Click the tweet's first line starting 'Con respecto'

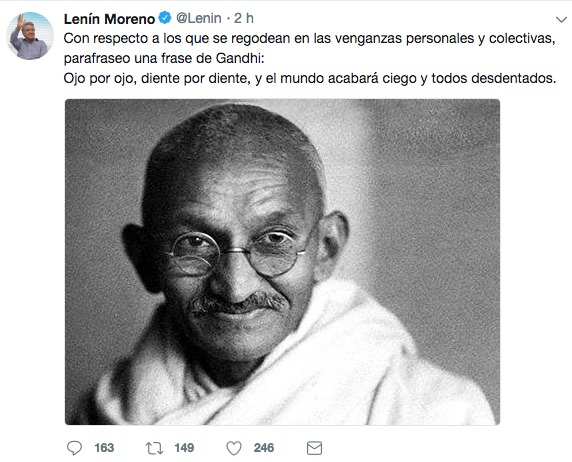coord(309,38)
